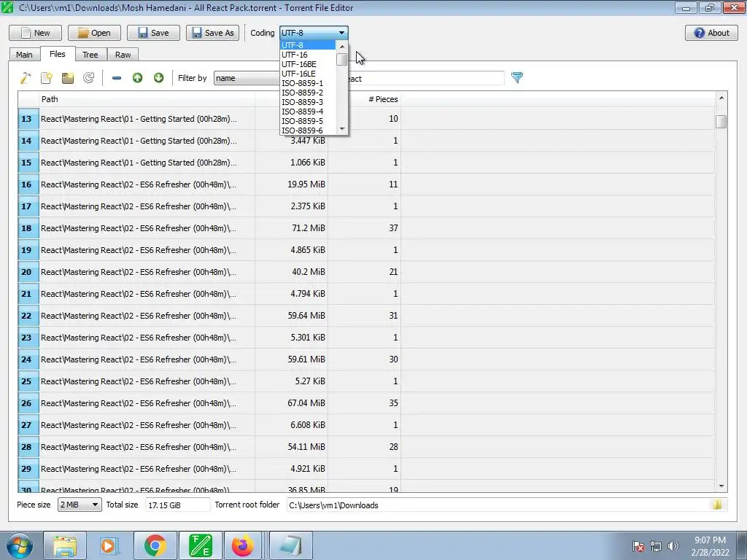Click the file table scroll-down arrow

(x=721, y=486)
